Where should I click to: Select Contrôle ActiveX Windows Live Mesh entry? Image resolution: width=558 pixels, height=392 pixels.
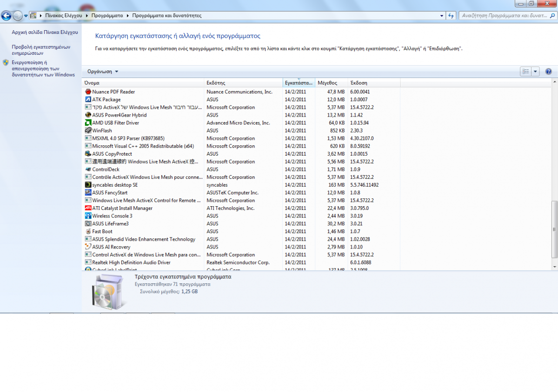click(x=146, y=177)
